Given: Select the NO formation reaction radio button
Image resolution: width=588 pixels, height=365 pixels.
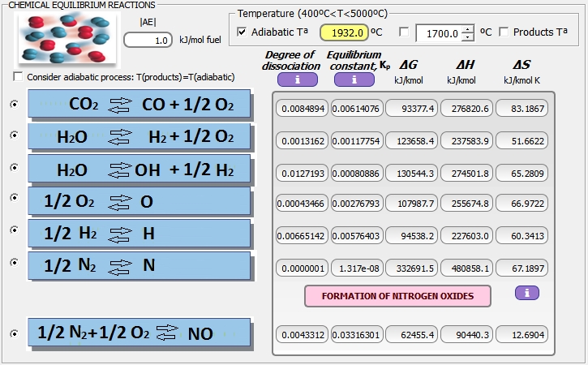Looking at the screenshot, I should (14, 333).
